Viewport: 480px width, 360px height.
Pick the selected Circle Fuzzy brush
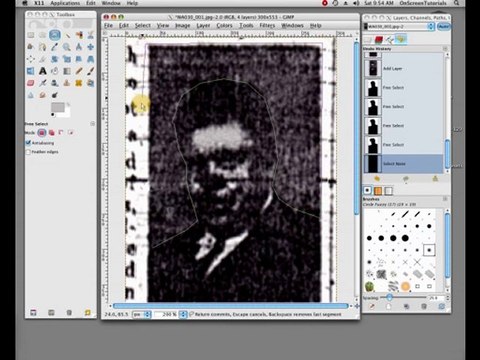coord(429,250)
